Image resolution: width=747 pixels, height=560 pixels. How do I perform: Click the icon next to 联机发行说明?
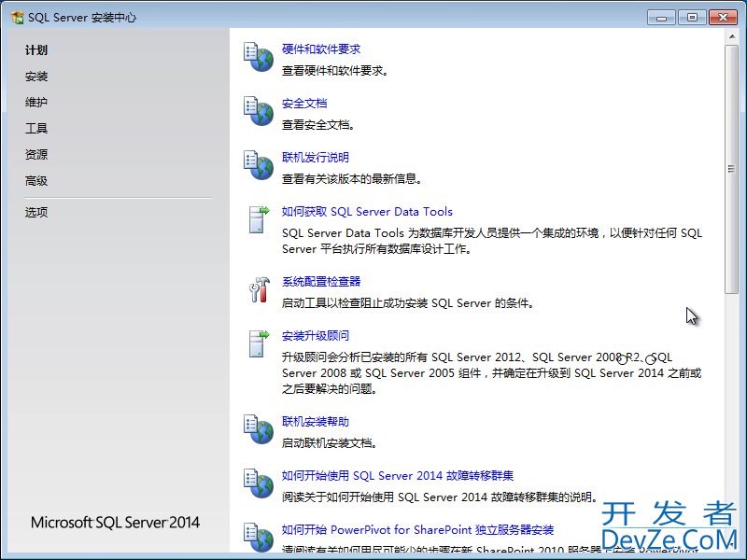[259, 165]
